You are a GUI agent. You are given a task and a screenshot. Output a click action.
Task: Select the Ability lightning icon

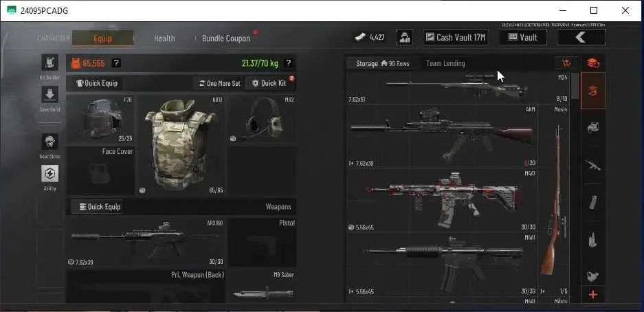[49, 174]
